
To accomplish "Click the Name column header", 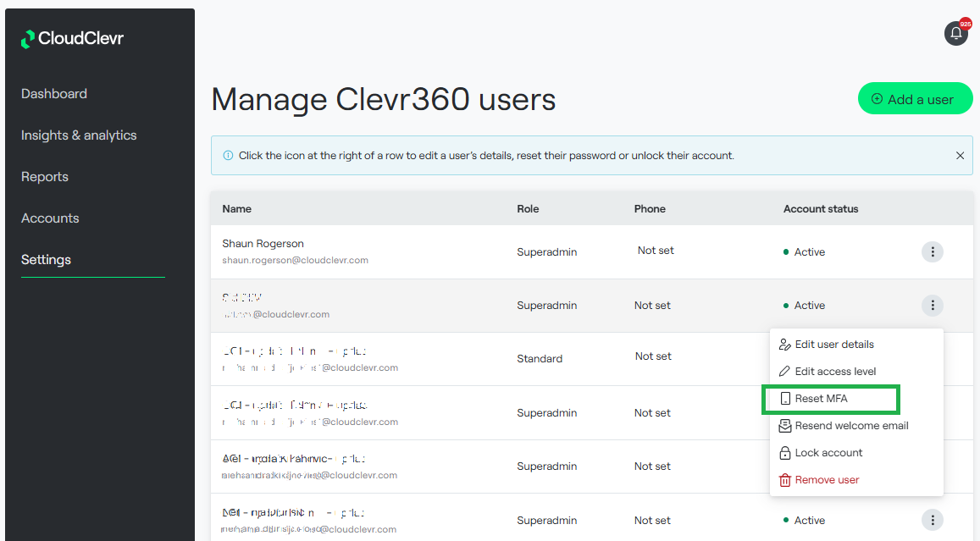I will click(237, 208).
